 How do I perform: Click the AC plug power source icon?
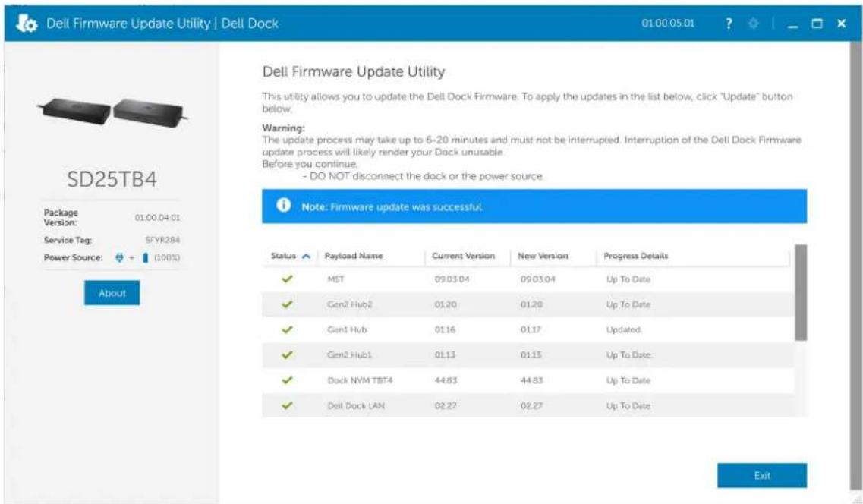point(119,257)
